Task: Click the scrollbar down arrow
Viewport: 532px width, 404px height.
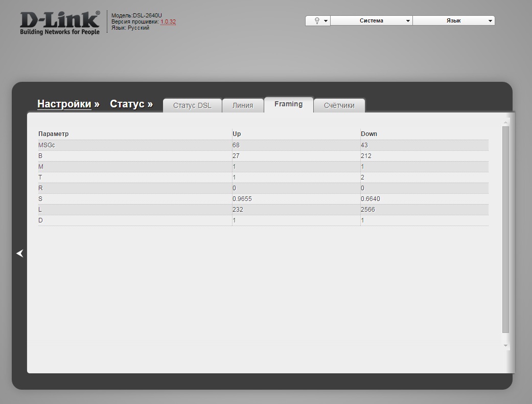Action: pyautogui.click(x=505, y=346)
